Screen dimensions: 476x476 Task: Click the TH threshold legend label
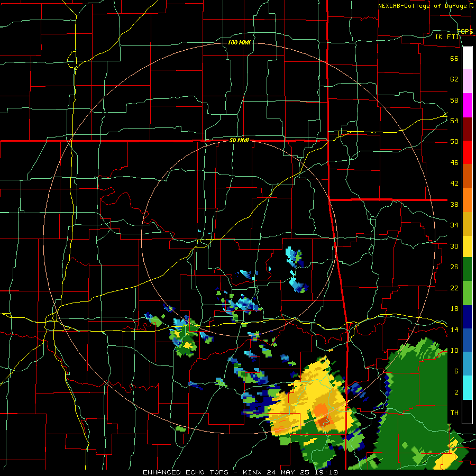pos(454,413)
